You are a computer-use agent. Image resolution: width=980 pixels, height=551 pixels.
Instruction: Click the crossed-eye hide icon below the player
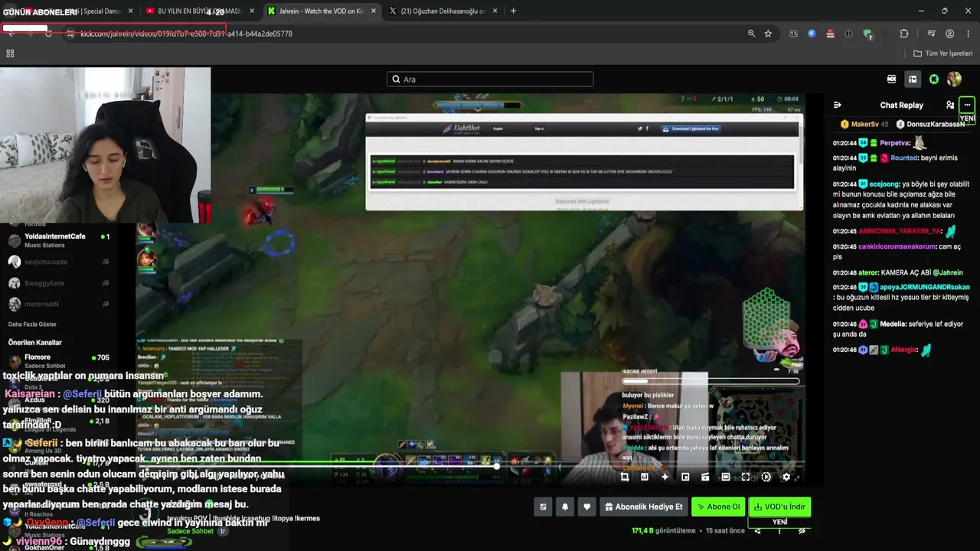[x=802, y=530]
